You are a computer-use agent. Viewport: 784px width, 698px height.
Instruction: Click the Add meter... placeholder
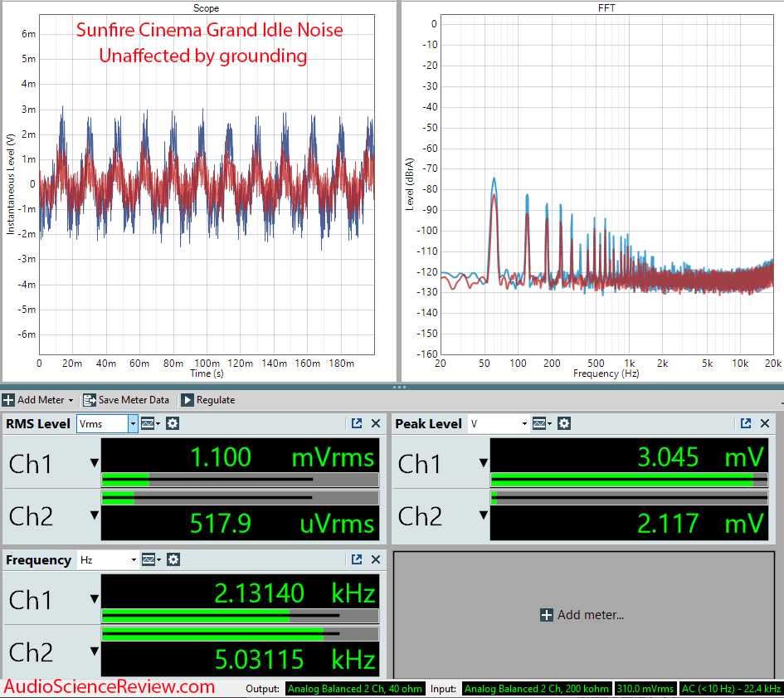[582, 615]
